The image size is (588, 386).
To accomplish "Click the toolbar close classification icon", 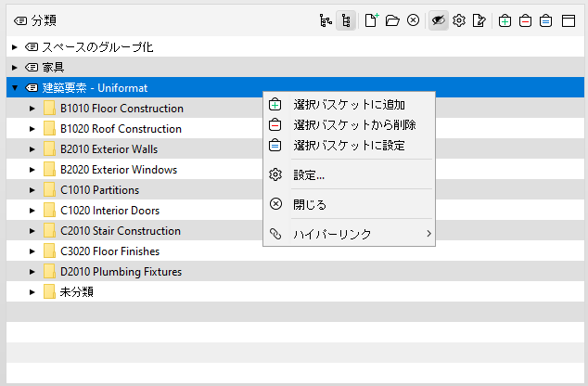I will pos(413,20).
